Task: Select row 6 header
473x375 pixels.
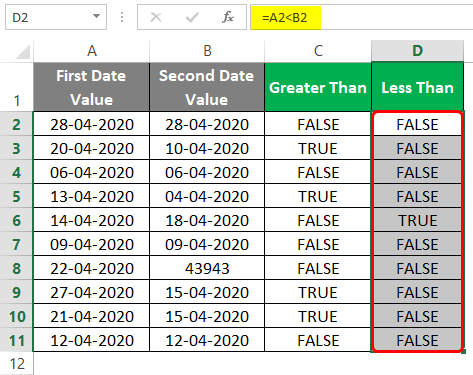Action: click(17, 220)
